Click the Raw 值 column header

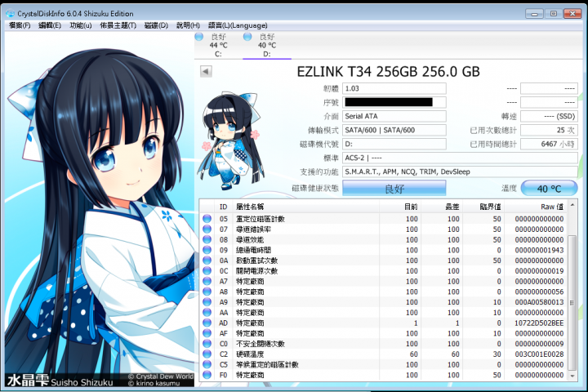pyautogui.click(x=536, y=207)
